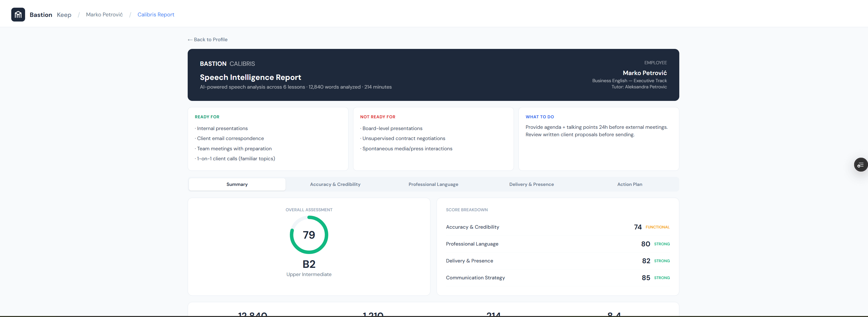The width and height of the screenshot is (868, 317).
Task: Select Keep in the top navigation
Action: pos(64,14)
